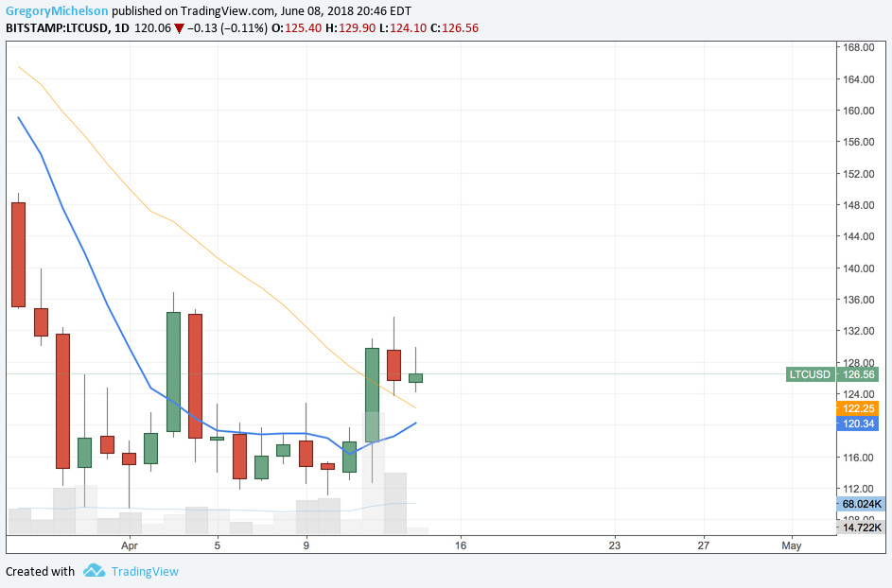Screen dimensions: 892x588
Task: Click the 164.00 price axis label
Action: point(859,79)
